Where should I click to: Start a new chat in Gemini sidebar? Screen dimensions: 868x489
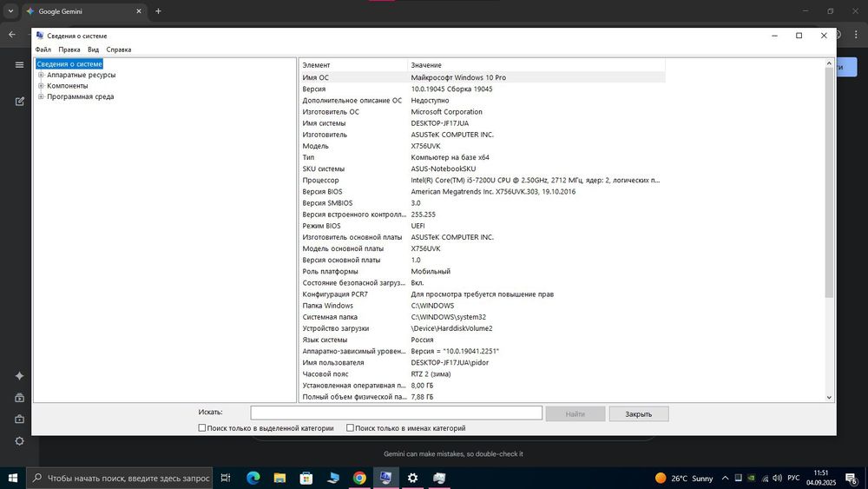(19, 102)
